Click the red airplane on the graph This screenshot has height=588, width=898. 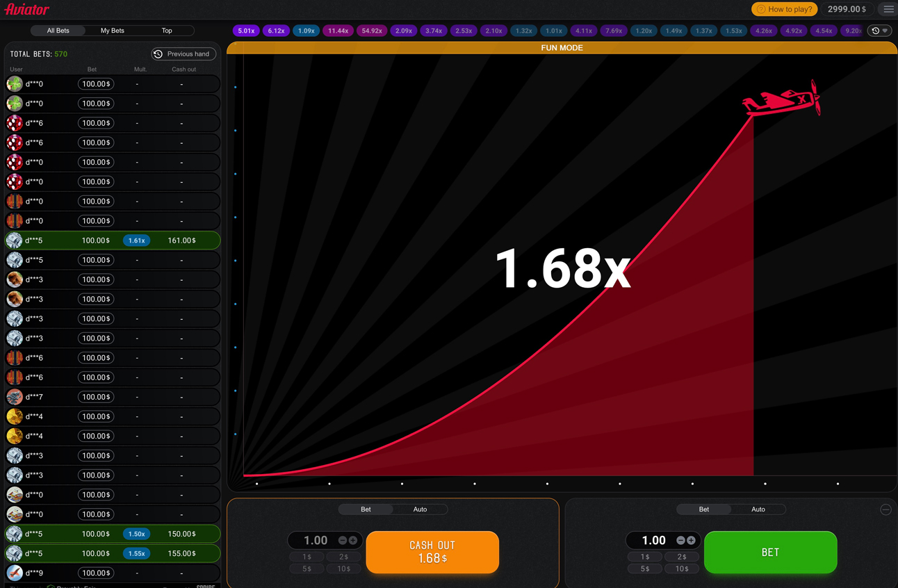[782, 99]
